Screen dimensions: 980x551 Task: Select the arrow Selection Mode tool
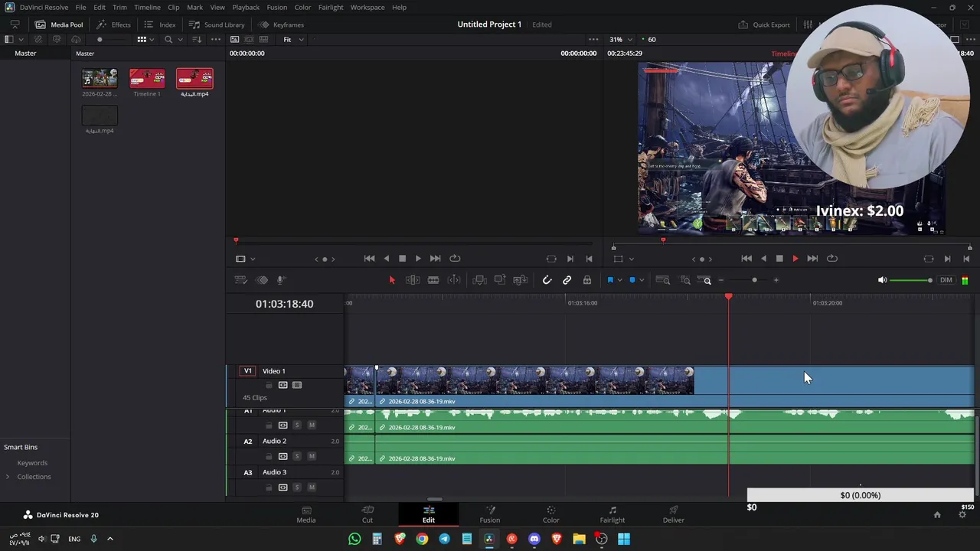click(392, 280)
